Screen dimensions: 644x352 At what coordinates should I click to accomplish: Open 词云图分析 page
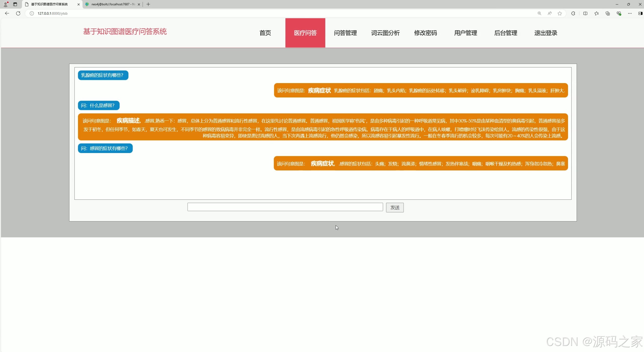(385, 33)
